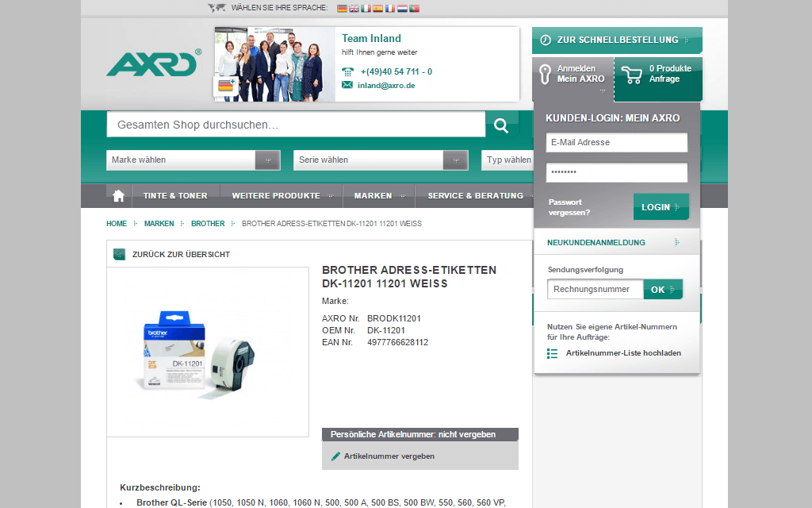Click the product title Brother Adress-Etiketten
The height and width of the screenshot is (508, 812).
click(409, 277)
